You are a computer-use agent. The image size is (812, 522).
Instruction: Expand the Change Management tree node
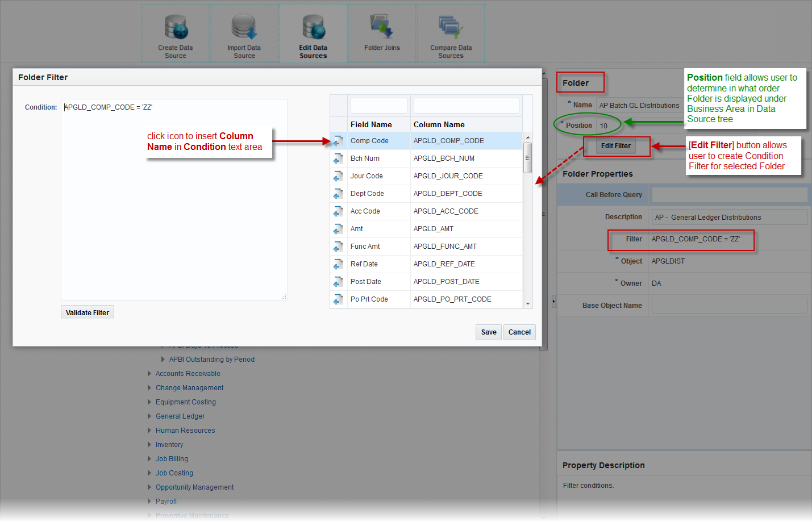point(149,388)
